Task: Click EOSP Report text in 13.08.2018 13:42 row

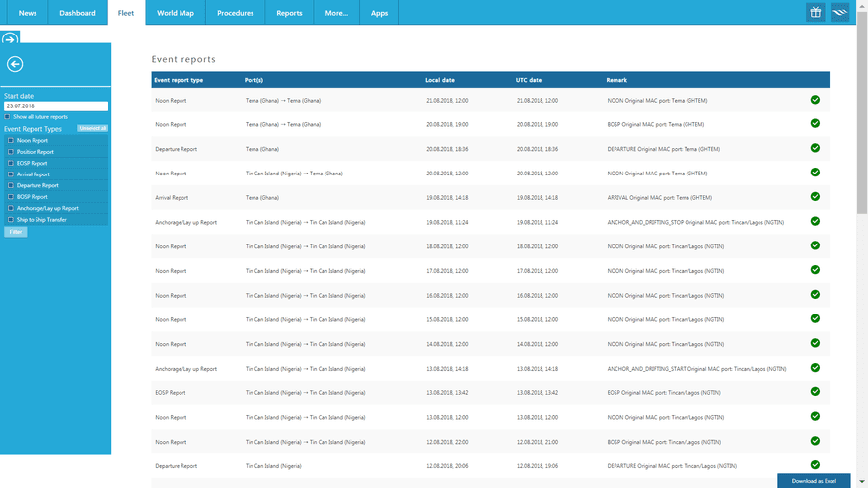Action: (171, 392)
